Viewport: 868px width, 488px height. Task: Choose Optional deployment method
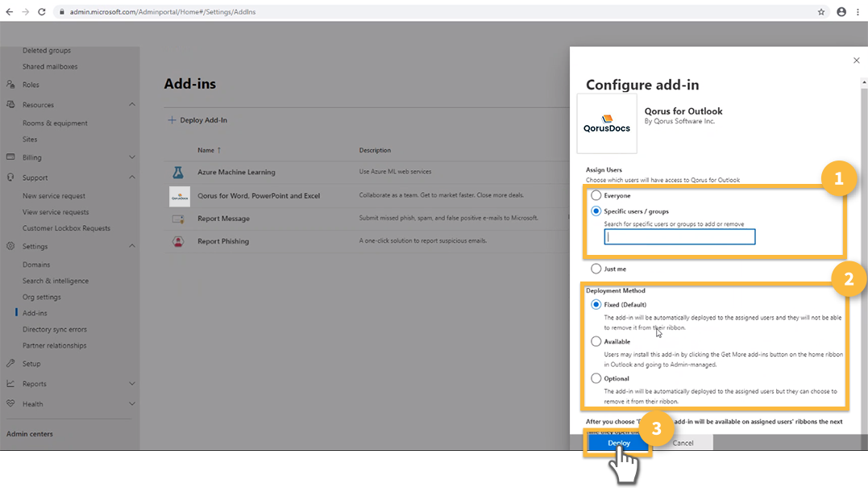point(596,378)
